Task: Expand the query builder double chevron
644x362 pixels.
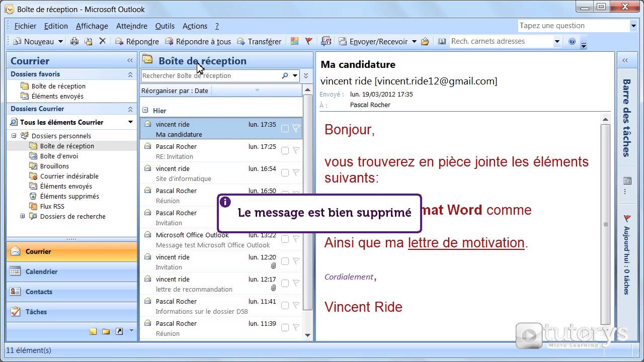Action: click(306, 76)
